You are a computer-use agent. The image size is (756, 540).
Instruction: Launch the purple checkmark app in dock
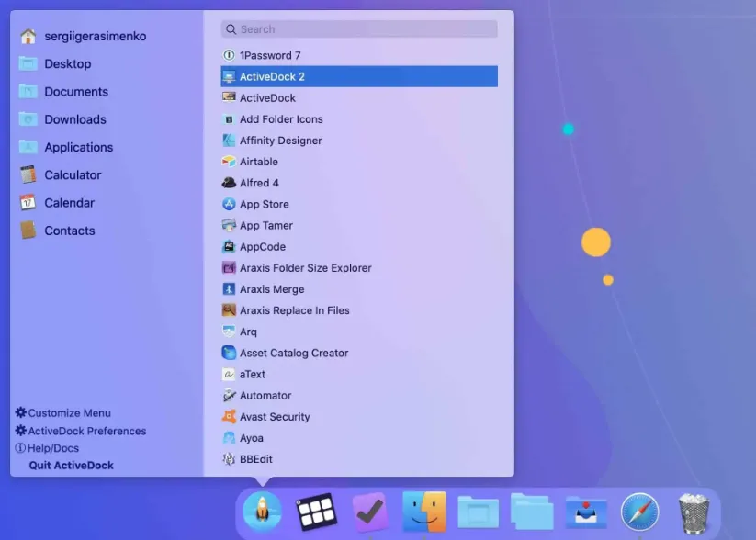tap(370, 512)
